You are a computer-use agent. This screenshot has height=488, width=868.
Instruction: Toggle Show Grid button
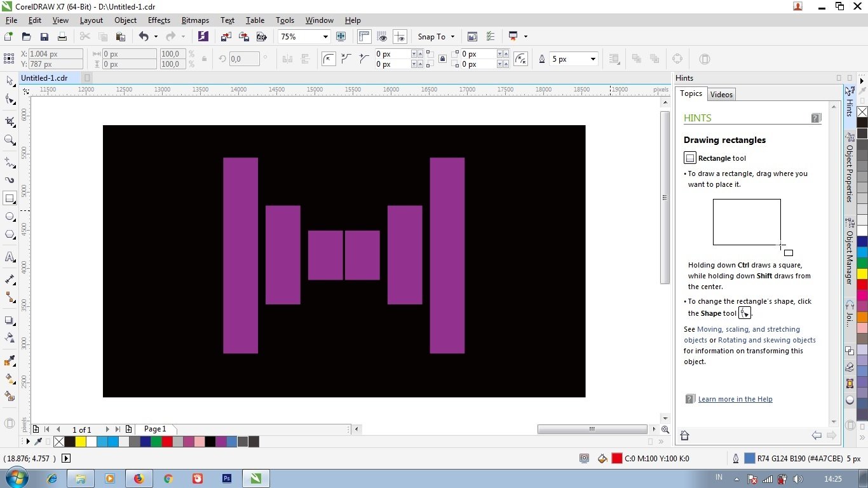(x=382, y=37)
